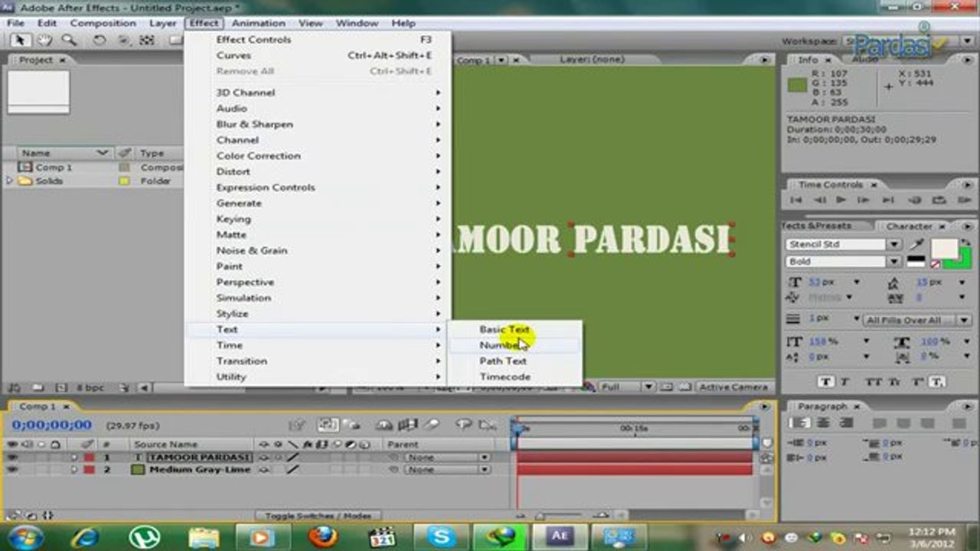Viewport: 980px width, 551px height.
Task: Toggle Live Update icon in timeline
Action: (329, 425)
